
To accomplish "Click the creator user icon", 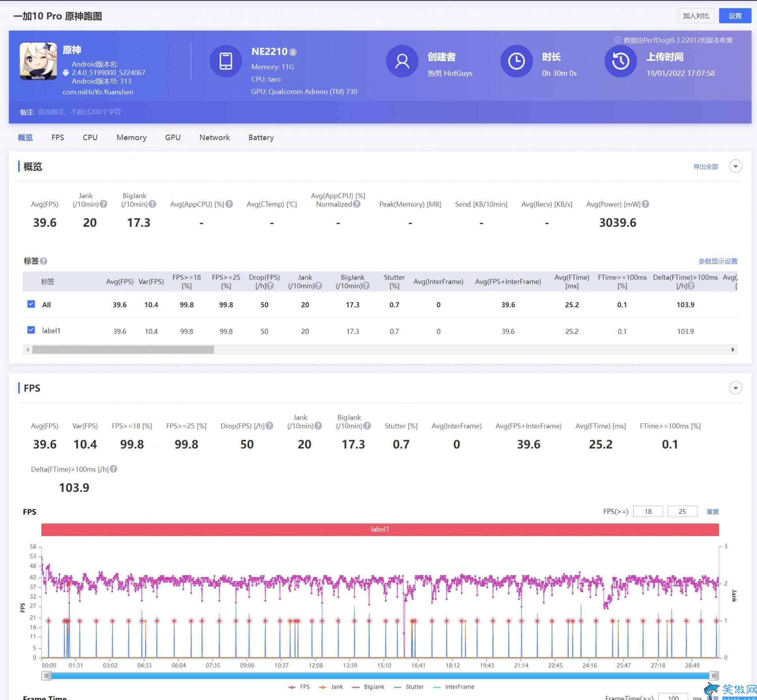I will (x=402, y=61).
